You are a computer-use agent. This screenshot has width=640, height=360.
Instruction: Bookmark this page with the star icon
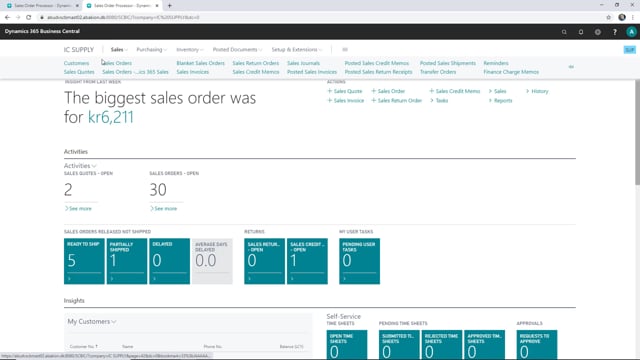click(x=609, y=17)
